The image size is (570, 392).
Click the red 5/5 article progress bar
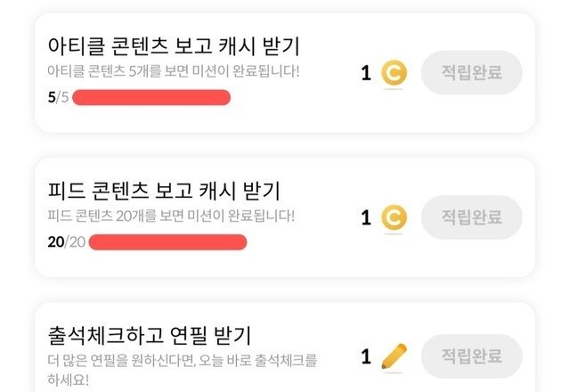[151, 97]
